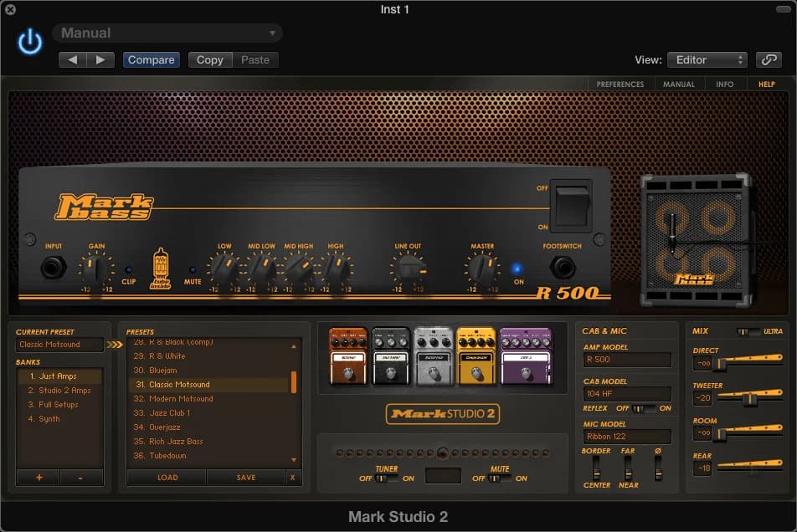Image resolution: width=797 pixels, height=532 pixels.
Task: Click the Markbass speaker cabinet image
Action: click(x=695, y=241)
